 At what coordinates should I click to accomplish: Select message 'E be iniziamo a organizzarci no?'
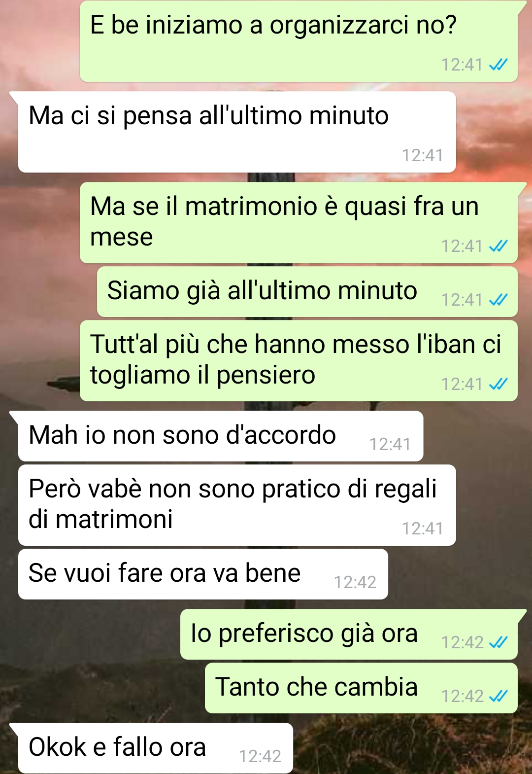(x=299, y=41)
